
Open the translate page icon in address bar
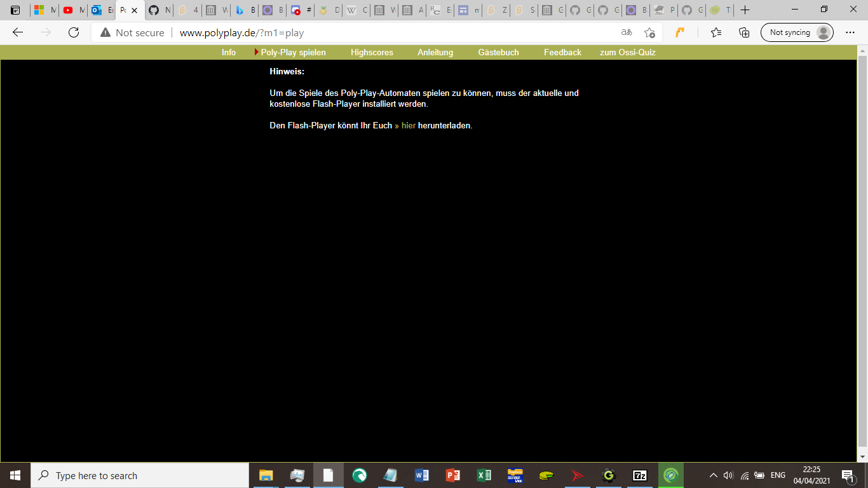627,32
